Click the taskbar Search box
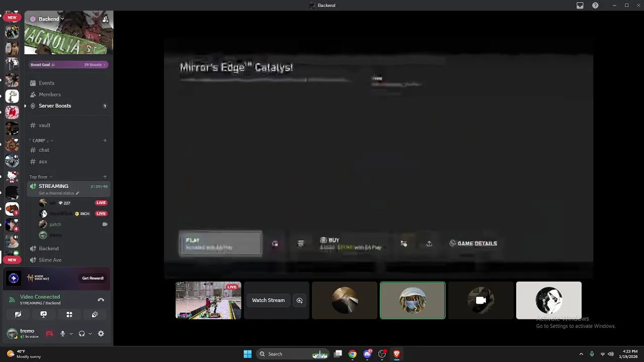This screenshot has height=362, width=644. tap(293, 354)
